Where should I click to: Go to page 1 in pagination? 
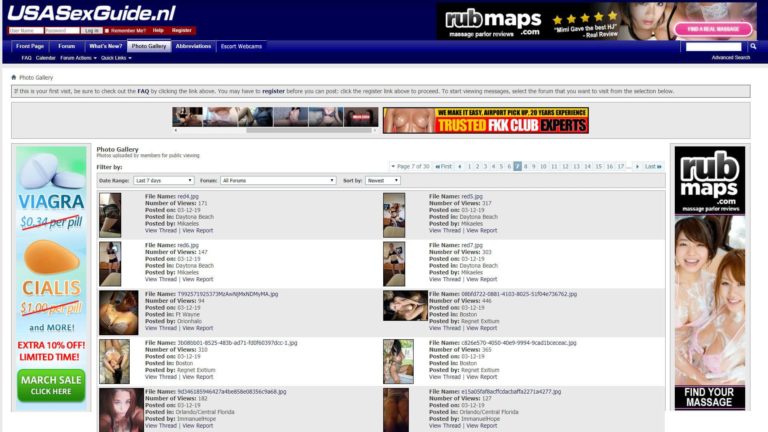click(x=469, y=167)
